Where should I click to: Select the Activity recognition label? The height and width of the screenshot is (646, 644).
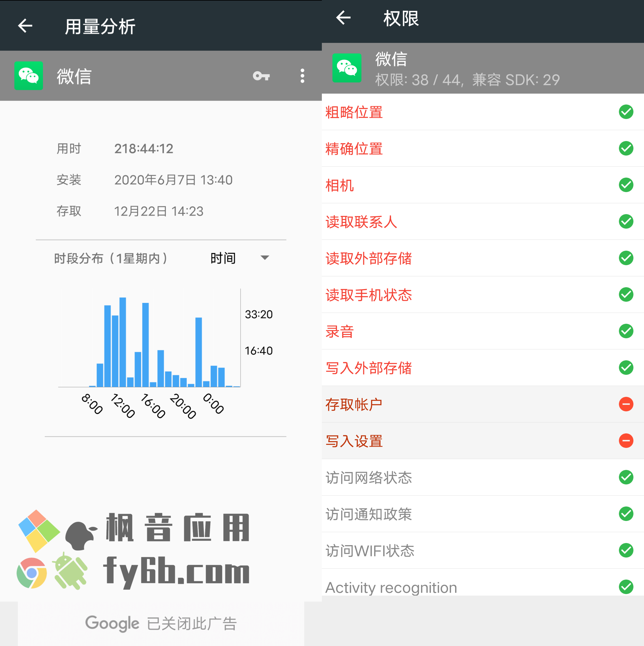[391, 587]
